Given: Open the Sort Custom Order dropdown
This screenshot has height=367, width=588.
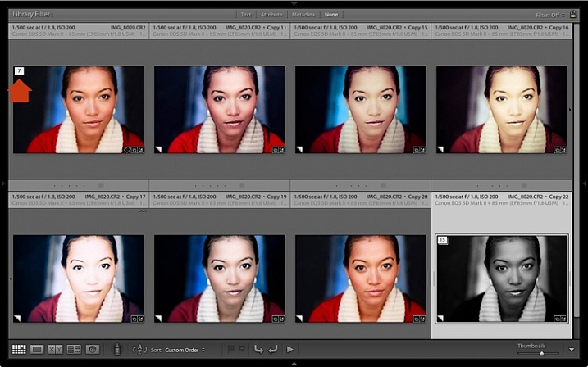Looking at the screenshot, I should (x=185, y=350).
